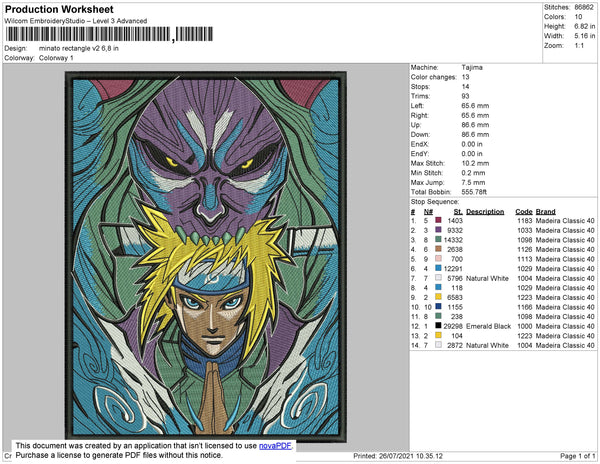The height and width of the screenshot is (464, 600).
Task: Click the Minato embroidery design preview
Action: pyautogui.click(x=206, y=256)
